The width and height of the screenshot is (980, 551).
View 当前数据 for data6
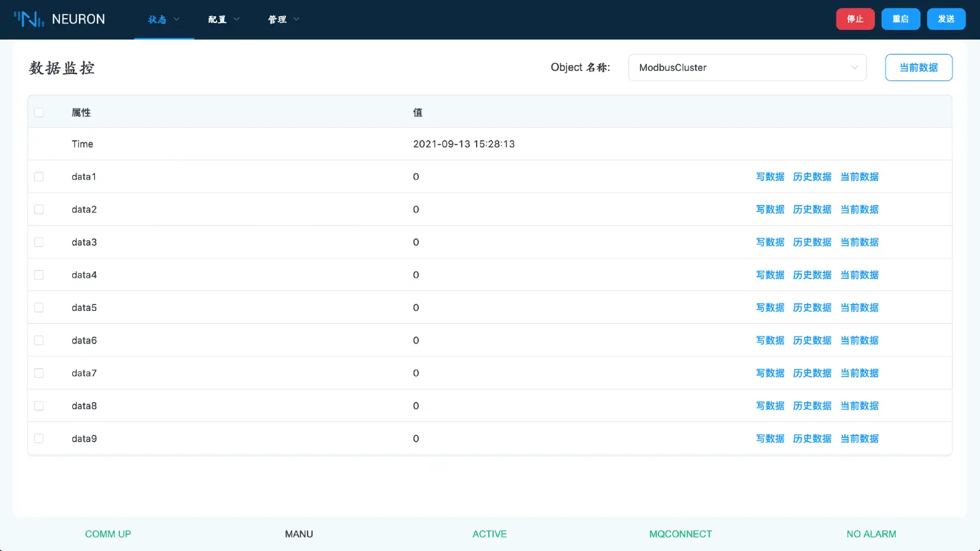859,341
